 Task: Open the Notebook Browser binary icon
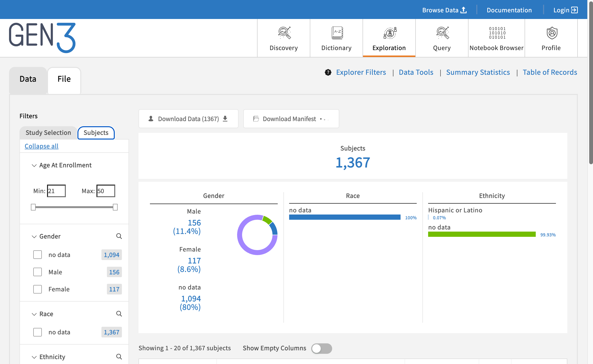point(497,33)
